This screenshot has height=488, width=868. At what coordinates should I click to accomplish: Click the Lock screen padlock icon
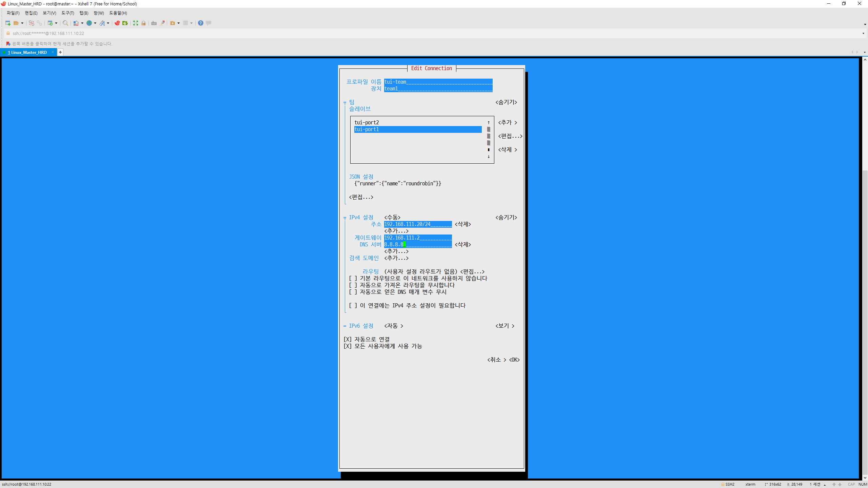(143, 23)
